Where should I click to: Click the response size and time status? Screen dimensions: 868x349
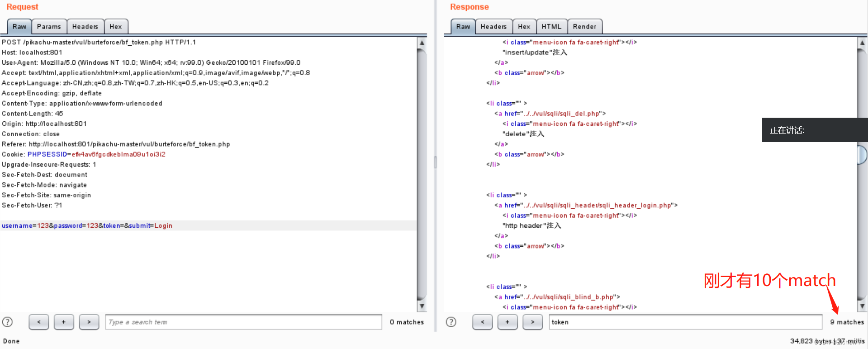[827, 341]
